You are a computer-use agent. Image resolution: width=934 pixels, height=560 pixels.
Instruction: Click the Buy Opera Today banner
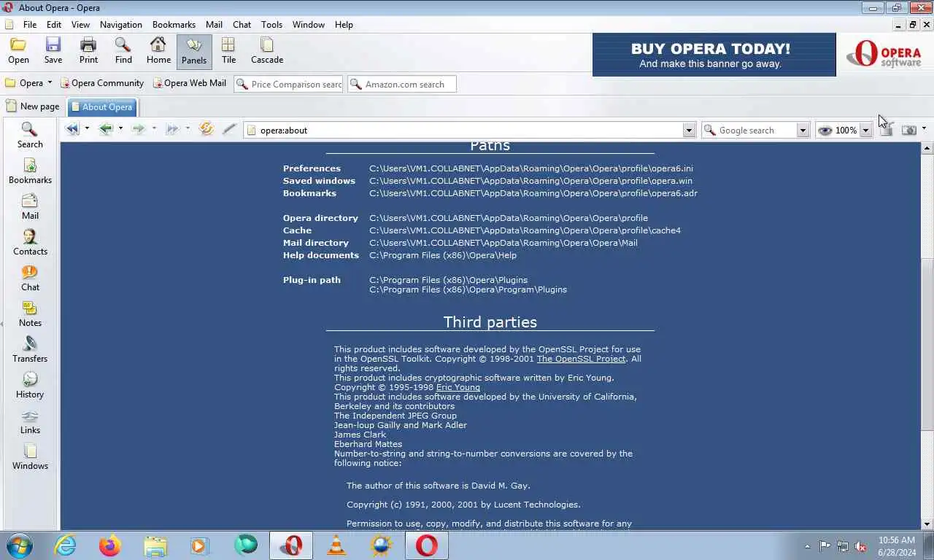[x=714, y=55]
